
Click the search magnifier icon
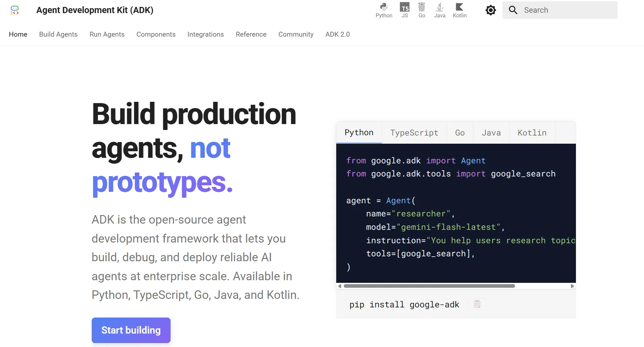(513, 10)
